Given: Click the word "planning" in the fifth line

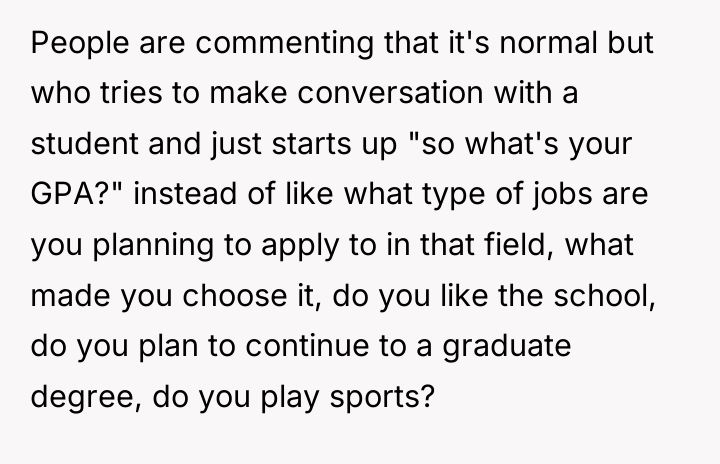Looking at the screenshot, I should (x=153, y=246).
